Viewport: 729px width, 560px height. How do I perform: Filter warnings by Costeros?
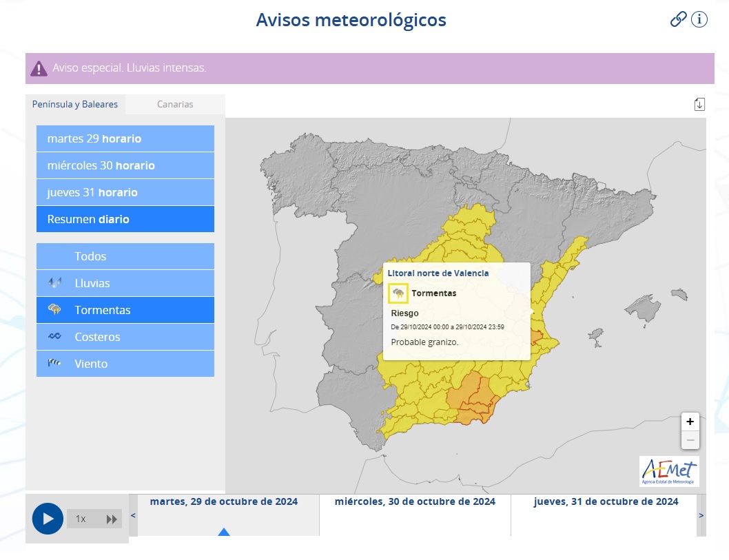pyautogui.click(x=125, y=337)
